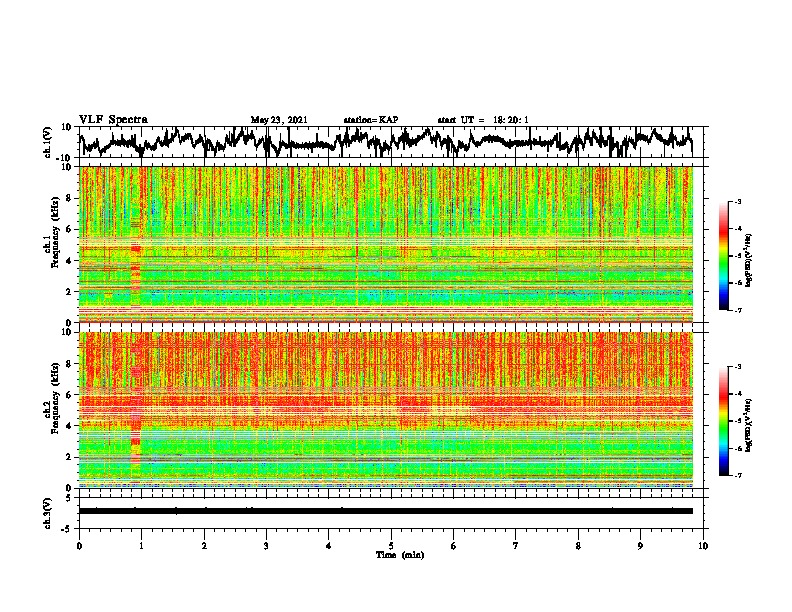The width and height of the screenshot is (792, 612).
Task: Click the ch.2 spectrogram panel
Action: click(386, 410)
